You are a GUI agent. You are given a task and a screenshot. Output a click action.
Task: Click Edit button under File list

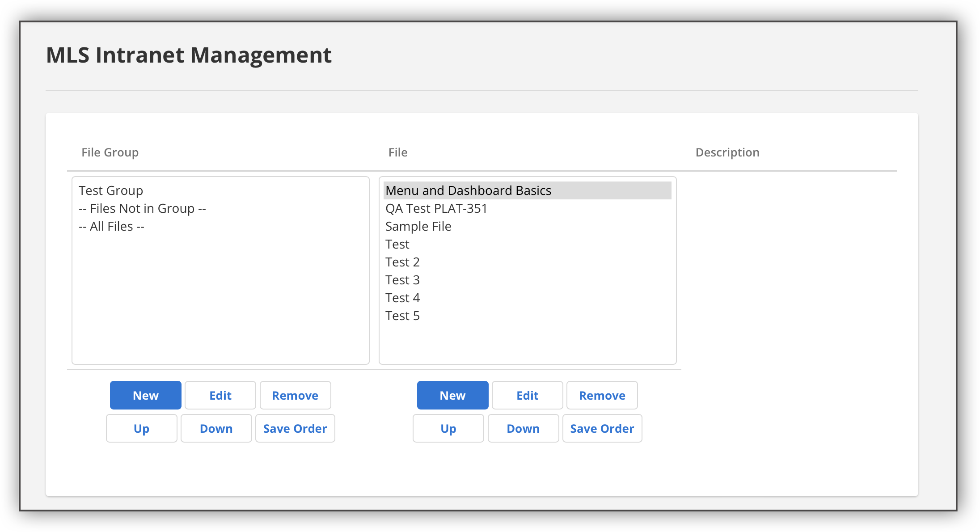tap(528, 395)
